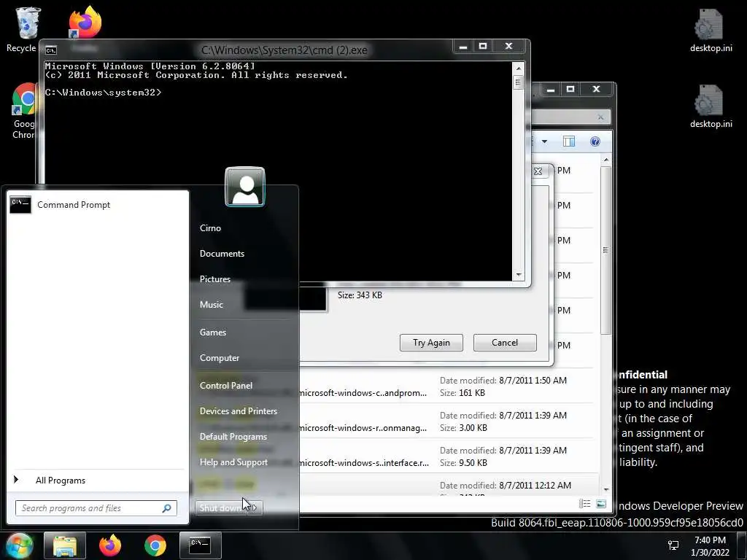747x560 pixels.
Task: Click Explorer scrollbar down arrow
Action: 606,489
